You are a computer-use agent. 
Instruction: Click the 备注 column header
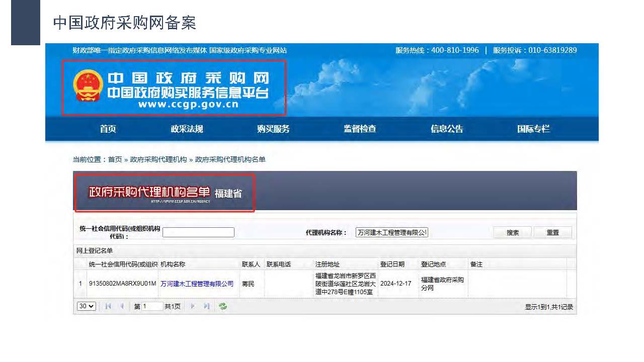click(x=476, y=264)
